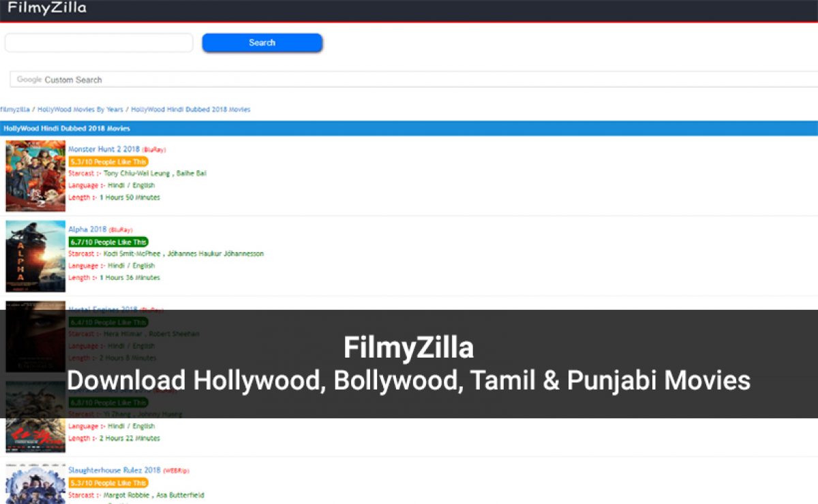Click Slaughterhouse Rulez's orange 5.3/10 rating badge
818x504 pixels.
[108, 483]
